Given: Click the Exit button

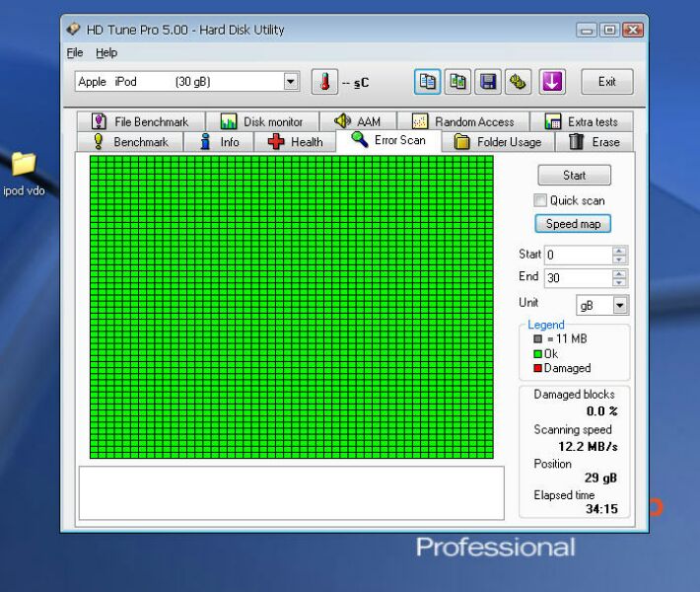Looking at the screenshot, I should (x=606, y=82).
